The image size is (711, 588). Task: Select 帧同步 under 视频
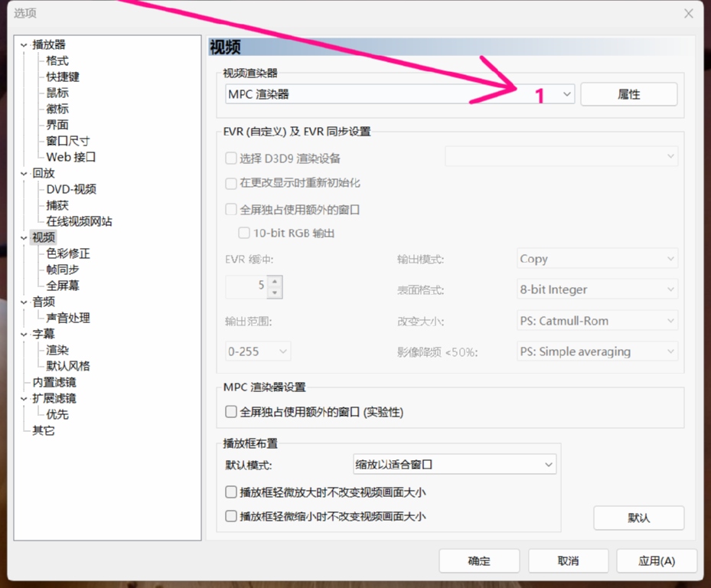click(x=63, y=269)
